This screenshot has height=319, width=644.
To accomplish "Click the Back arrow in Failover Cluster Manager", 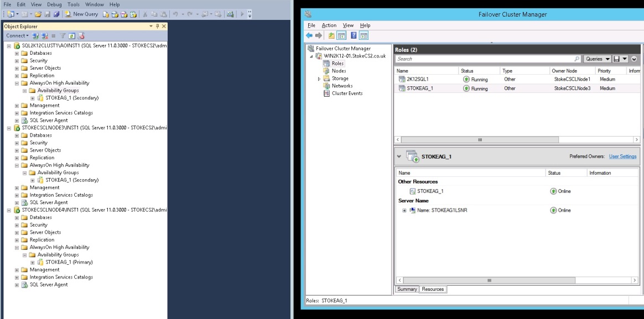I will pos(309,35).
